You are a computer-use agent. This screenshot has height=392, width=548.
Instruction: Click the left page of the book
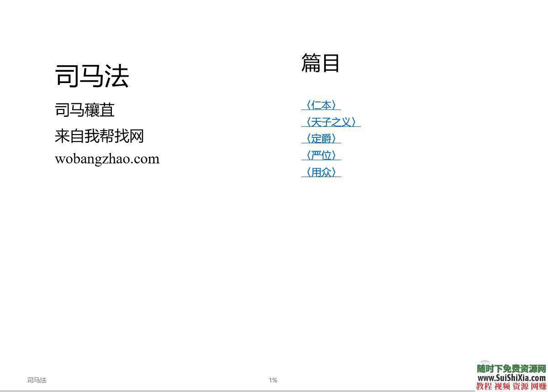click(137, 228)
